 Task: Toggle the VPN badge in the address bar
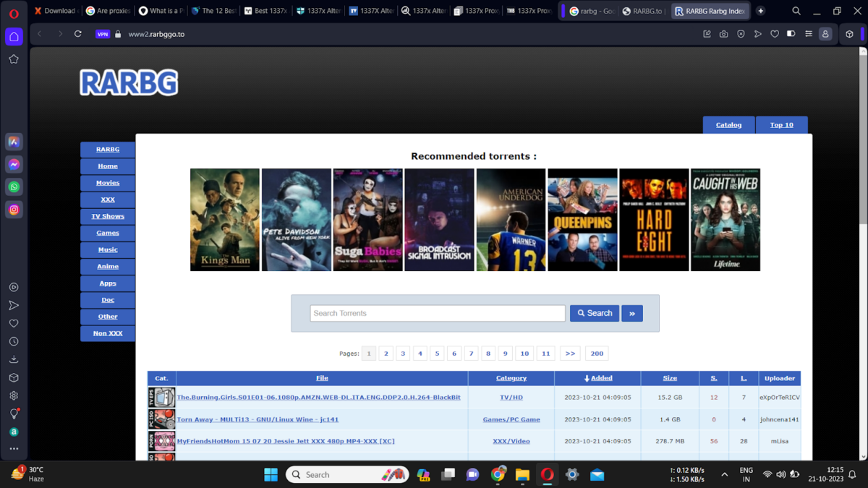click(102, 33)
